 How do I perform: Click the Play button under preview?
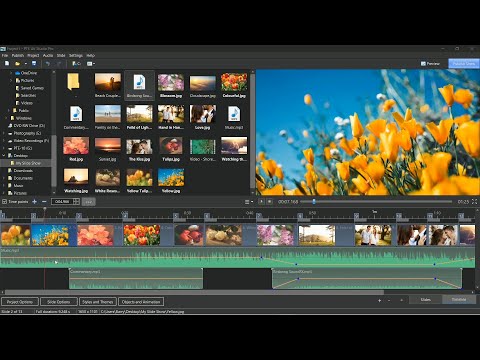[261, 202]
